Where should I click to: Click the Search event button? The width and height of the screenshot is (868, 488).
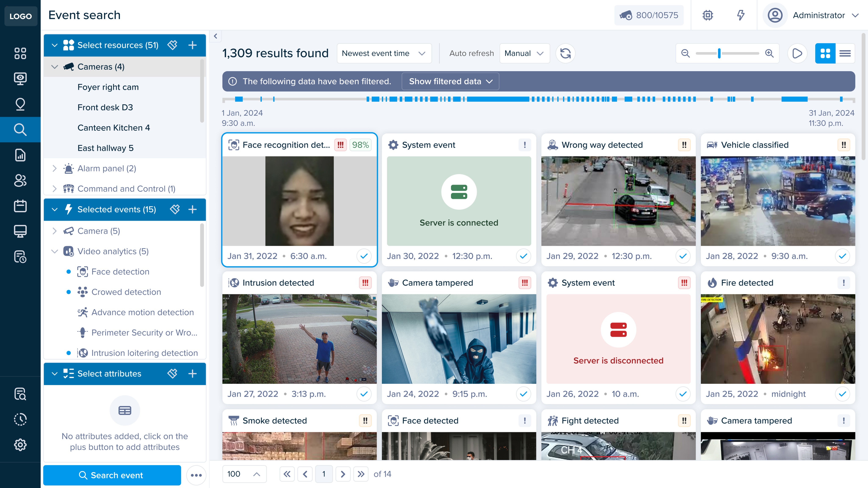pos(112,475)
